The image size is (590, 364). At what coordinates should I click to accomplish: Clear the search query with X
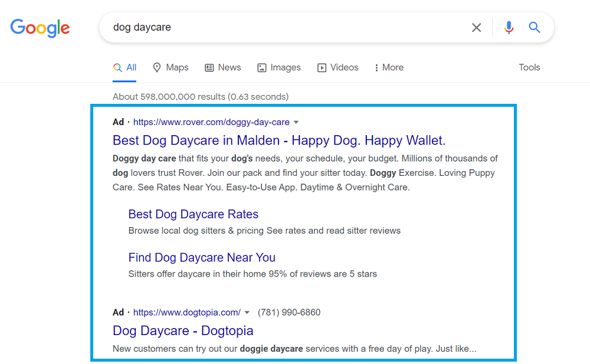coord(476,28)
